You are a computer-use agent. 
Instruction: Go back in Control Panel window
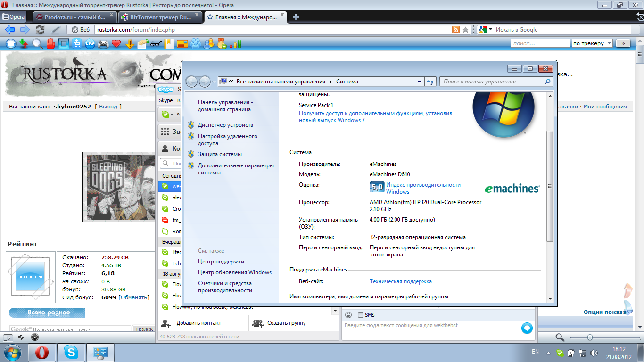point(192,82)
